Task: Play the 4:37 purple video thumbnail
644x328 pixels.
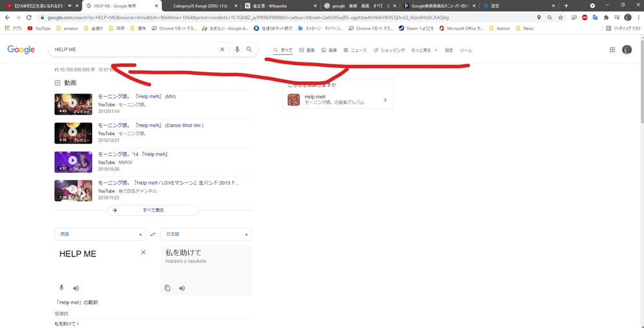Action: [x=73, y=162]
